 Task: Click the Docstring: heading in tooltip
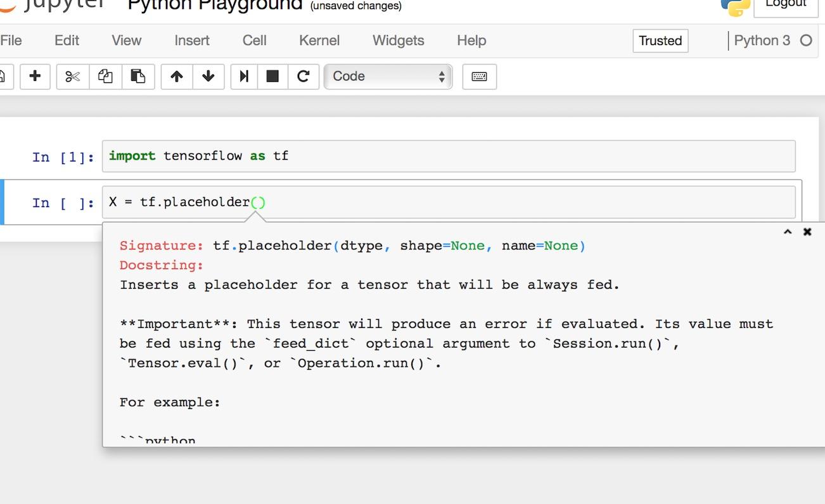coord(162,265)
